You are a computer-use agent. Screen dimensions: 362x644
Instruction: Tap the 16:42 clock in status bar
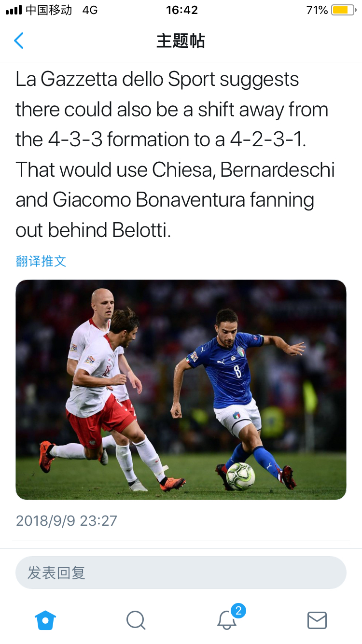182,10
